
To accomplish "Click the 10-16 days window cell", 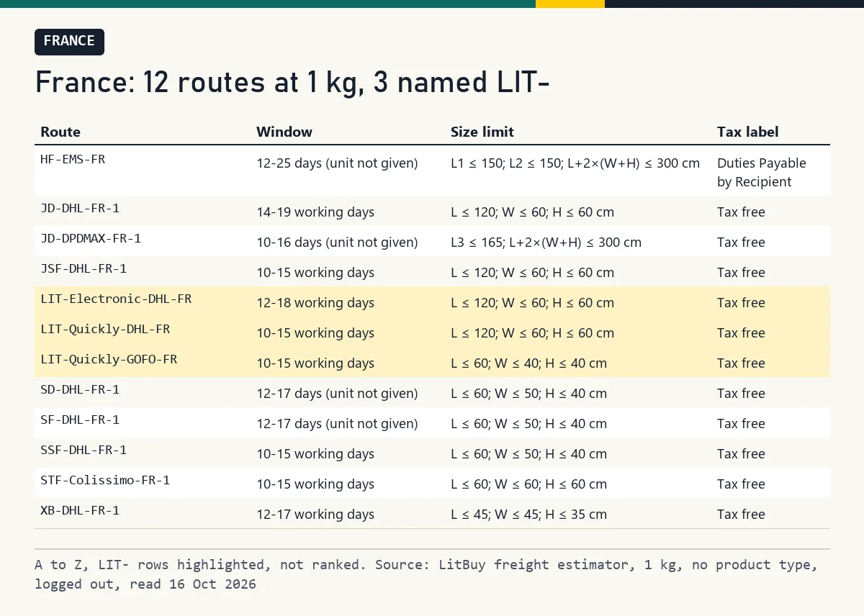I will 337,243.
